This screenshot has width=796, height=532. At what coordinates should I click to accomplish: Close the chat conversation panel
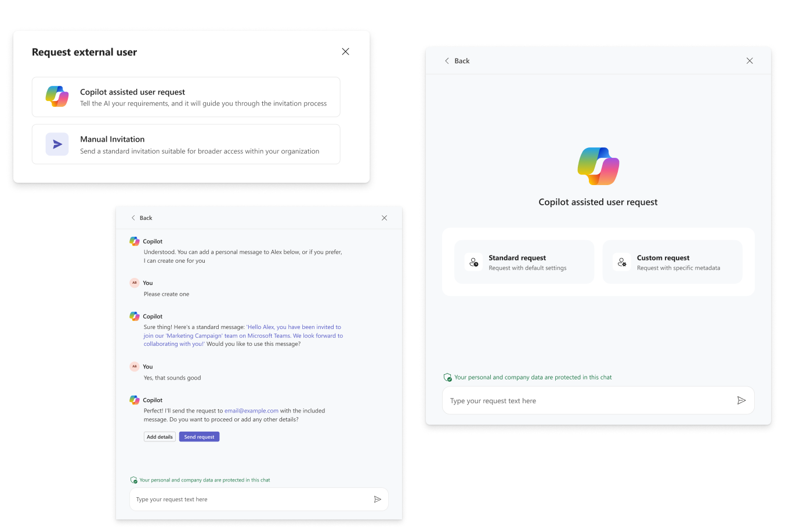[384, 218]
